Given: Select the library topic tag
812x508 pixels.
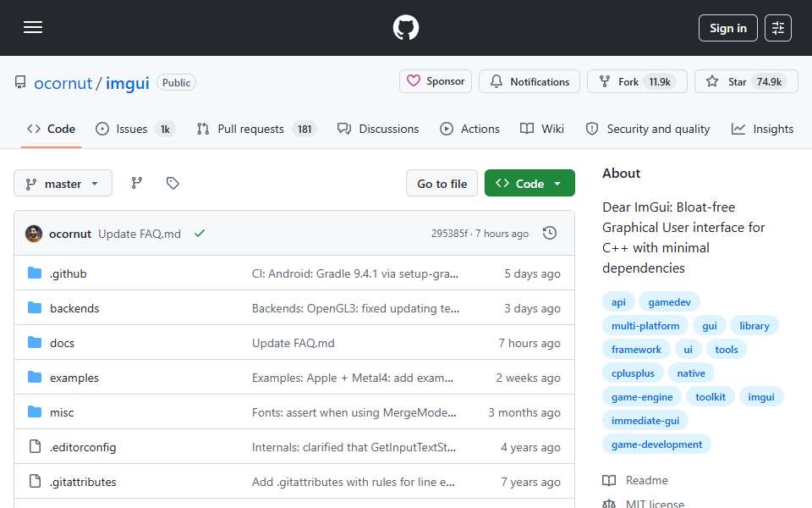Looking at the screenshot, I should point(754,326).
